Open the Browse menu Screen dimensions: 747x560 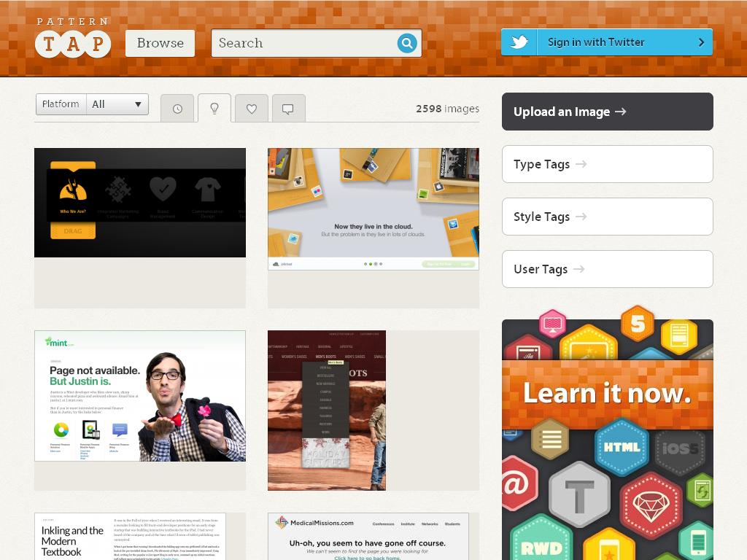point(160,43)
